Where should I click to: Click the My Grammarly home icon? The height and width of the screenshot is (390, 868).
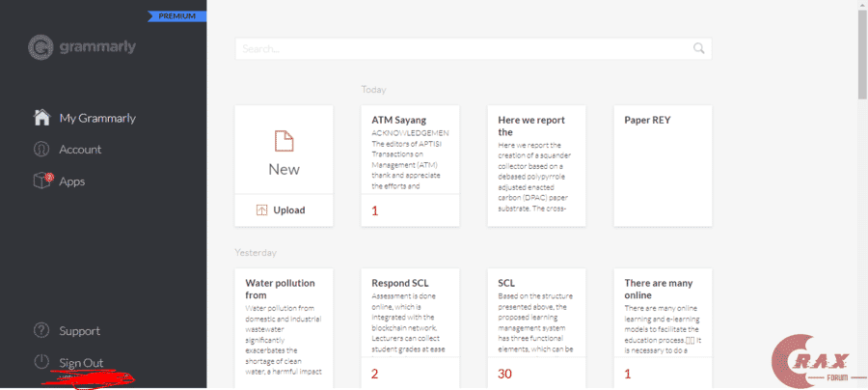(x=41, y=118)
